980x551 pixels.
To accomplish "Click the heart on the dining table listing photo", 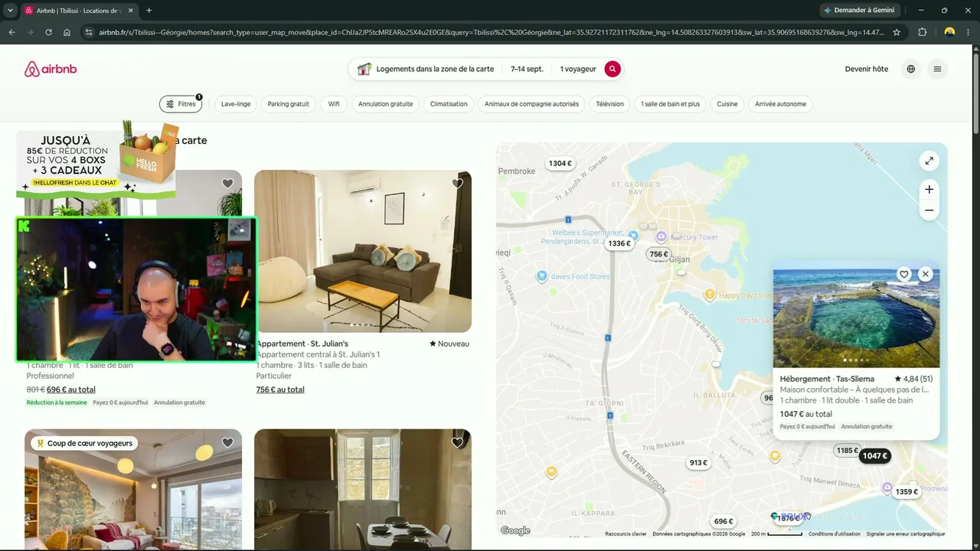I will [457, 442].
